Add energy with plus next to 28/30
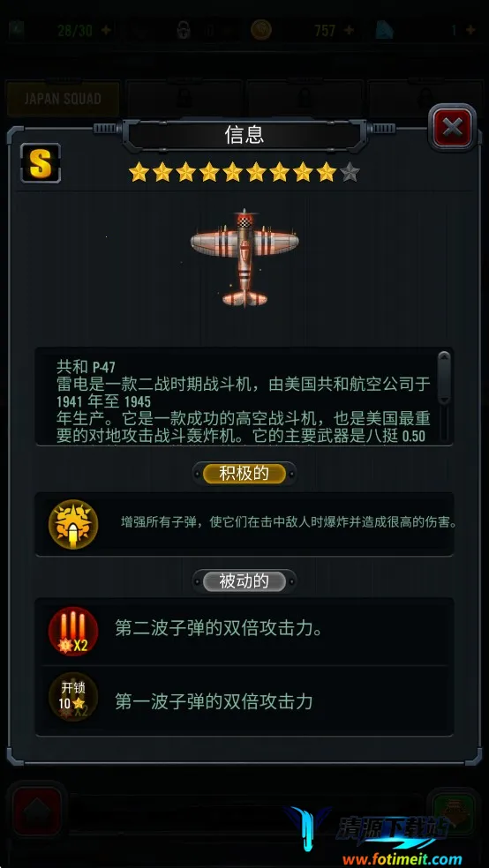This screenshot has width=489, height=868. click(106, 30)
